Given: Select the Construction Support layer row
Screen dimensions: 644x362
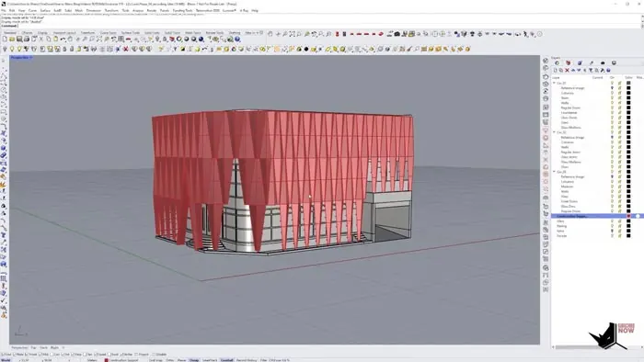Looking at the screenshot, I should [x=597, y=216].
